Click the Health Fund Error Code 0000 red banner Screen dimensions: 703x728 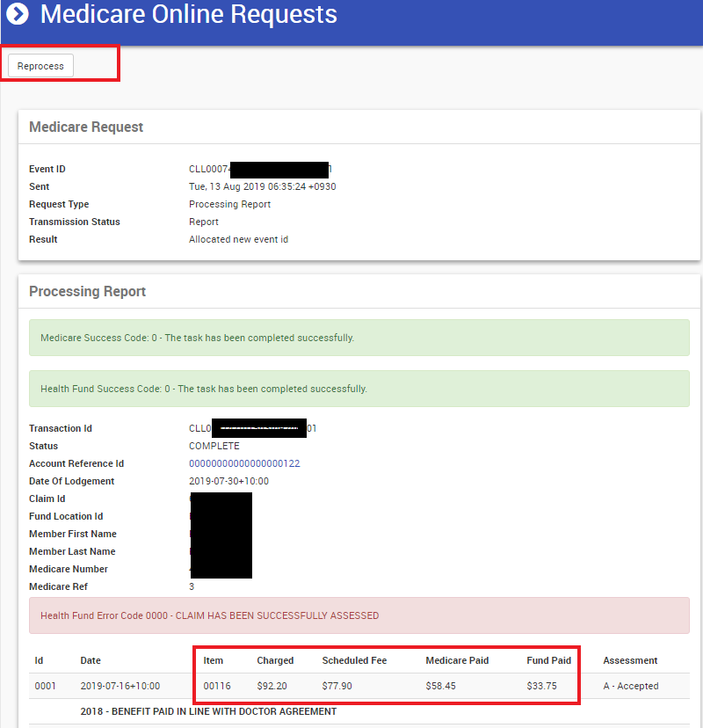pyautogui.click(x=359, y=615)
